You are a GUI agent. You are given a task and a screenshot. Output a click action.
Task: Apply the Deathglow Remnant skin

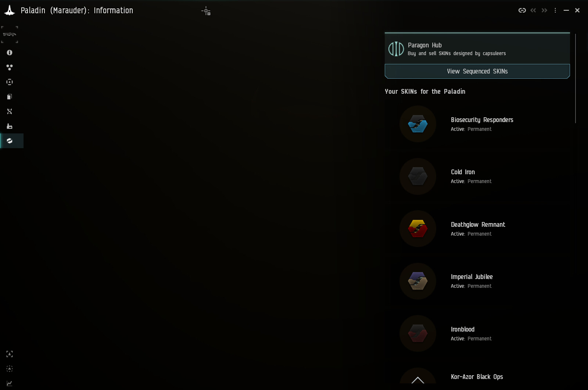pos(418,229)
